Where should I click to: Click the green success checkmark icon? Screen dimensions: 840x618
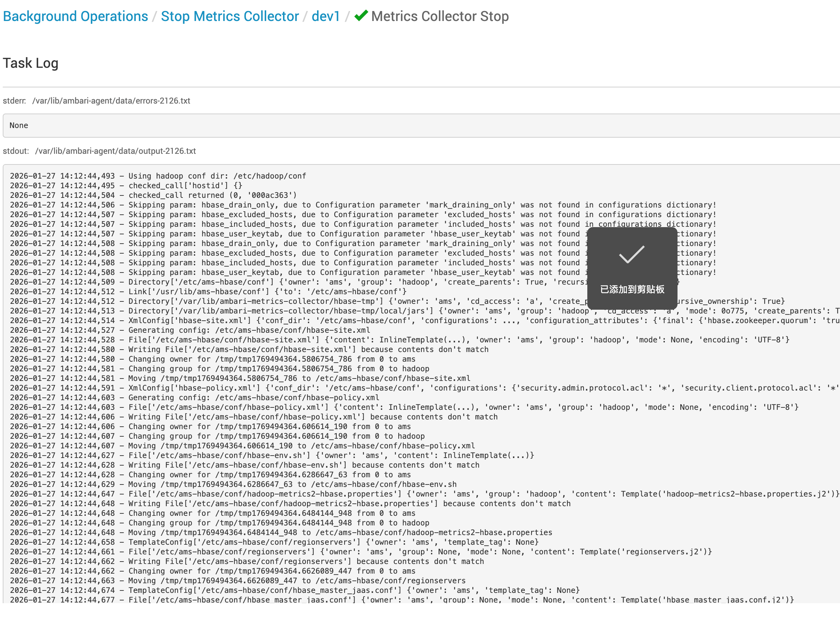(x=361, y=16)
